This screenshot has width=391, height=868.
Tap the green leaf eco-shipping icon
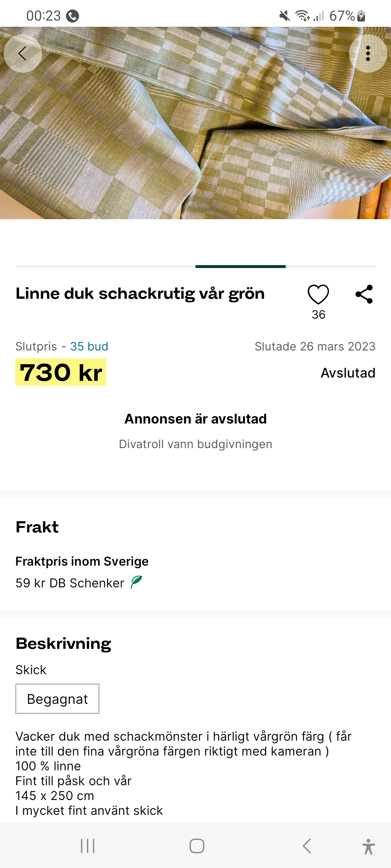136,582
